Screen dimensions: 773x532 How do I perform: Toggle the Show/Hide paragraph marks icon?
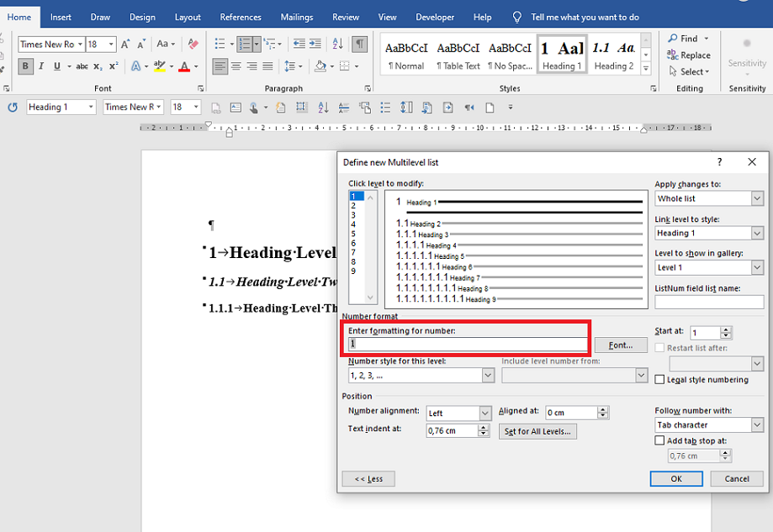point(359,45)
